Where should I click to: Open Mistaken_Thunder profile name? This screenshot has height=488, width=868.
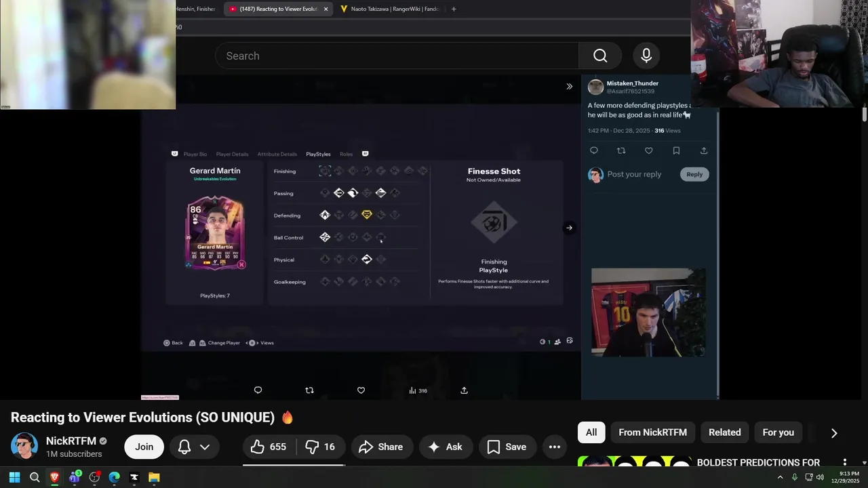pos(632,83)
